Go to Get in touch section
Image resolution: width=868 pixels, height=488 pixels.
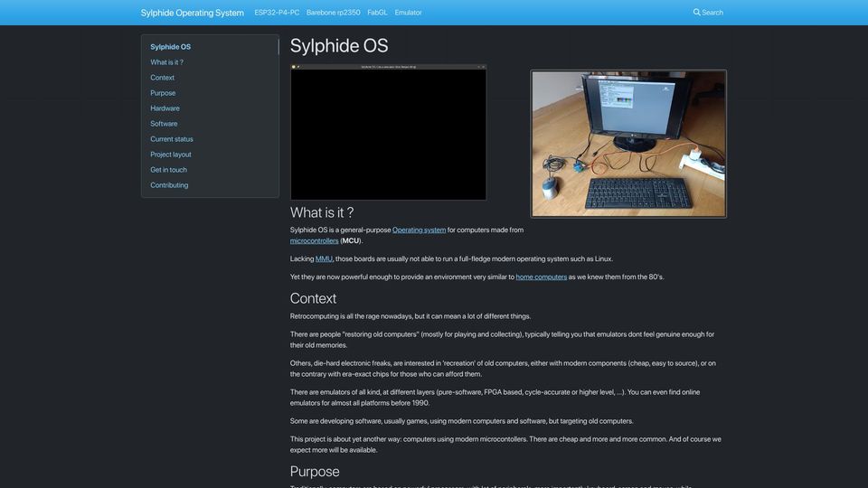(x=168, y=170)
